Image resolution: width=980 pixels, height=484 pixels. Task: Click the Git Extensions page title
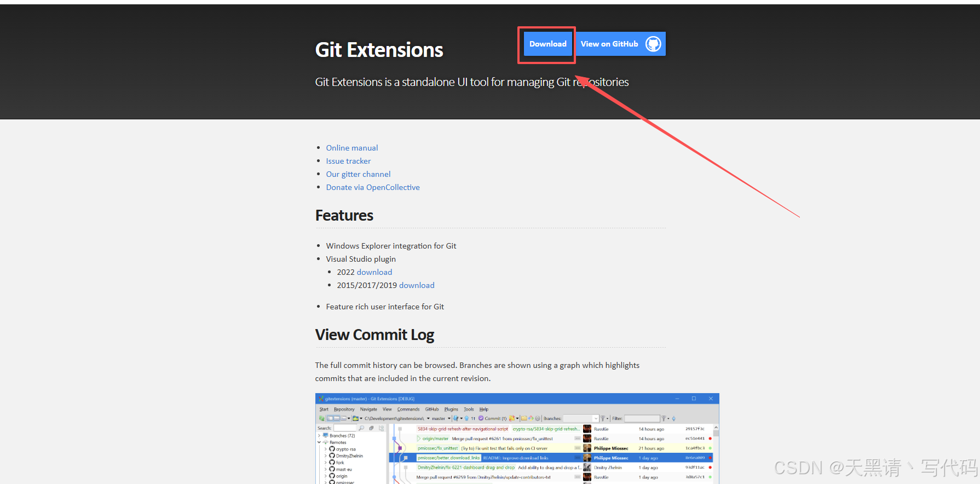(x=379, y=50)
